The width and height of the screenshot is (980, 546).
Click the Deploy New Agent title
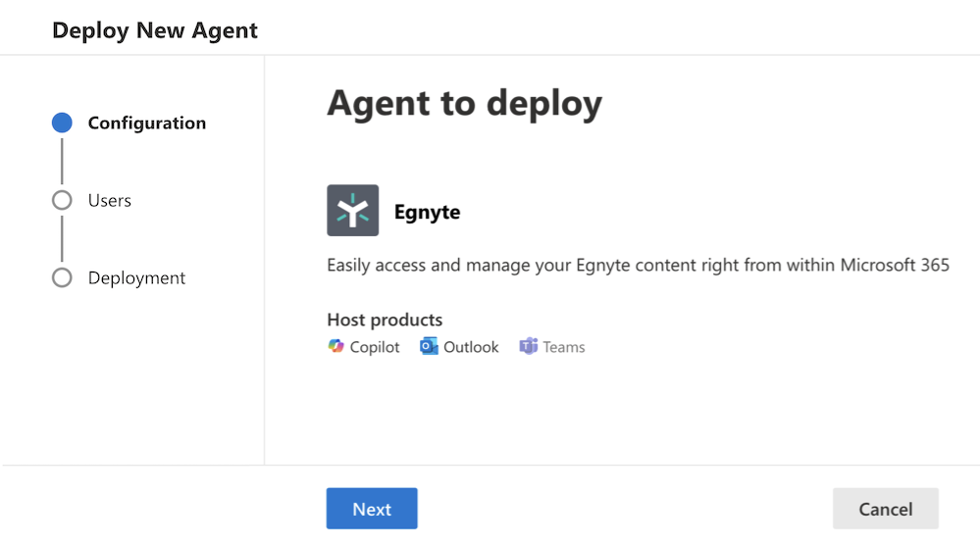tap(155, 30)
